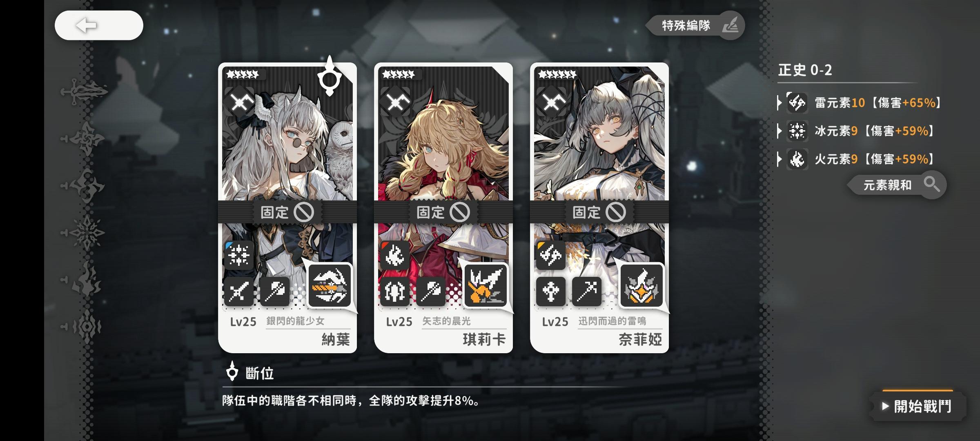Toggle the 固定 lock on 奈菲婭's card
Image resolution: width=980 pixels, height=441 pixels.
599,212
